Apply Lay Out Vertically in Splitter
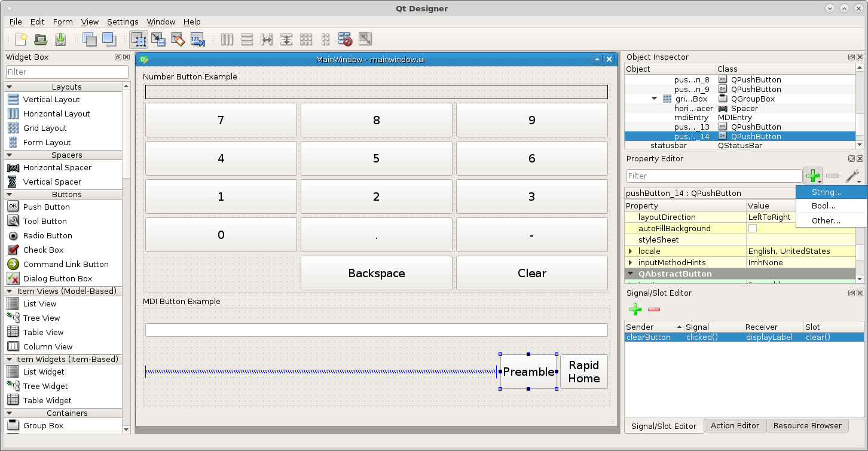The height and width of the screenshot is (451, 868). point(286,39)
